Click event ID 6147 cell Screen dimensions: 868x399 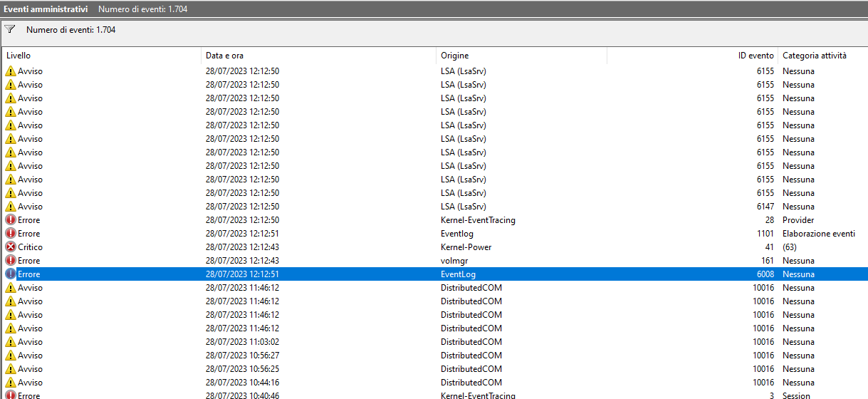click(765, 207)
